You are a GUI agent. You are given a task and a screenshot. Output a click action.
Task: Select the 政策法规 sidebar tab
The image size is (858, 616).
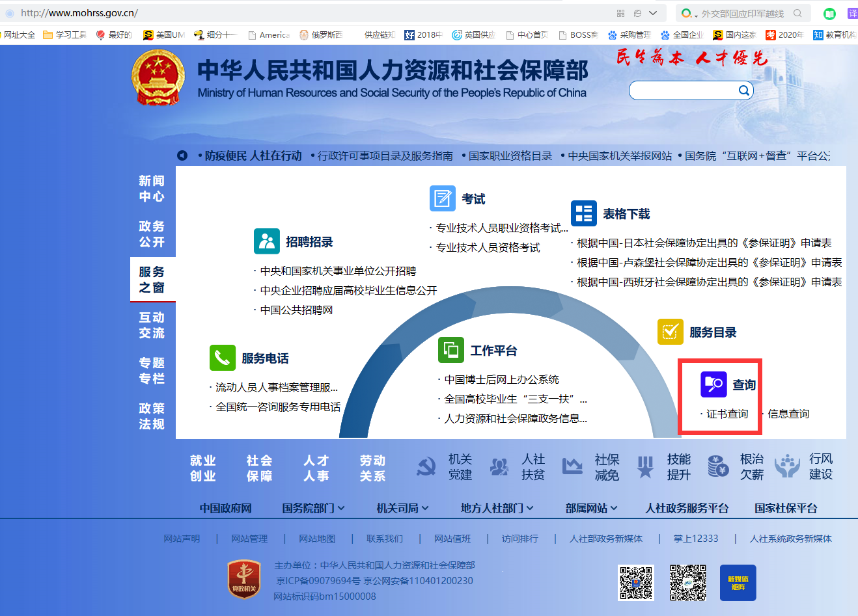point(152,417)
